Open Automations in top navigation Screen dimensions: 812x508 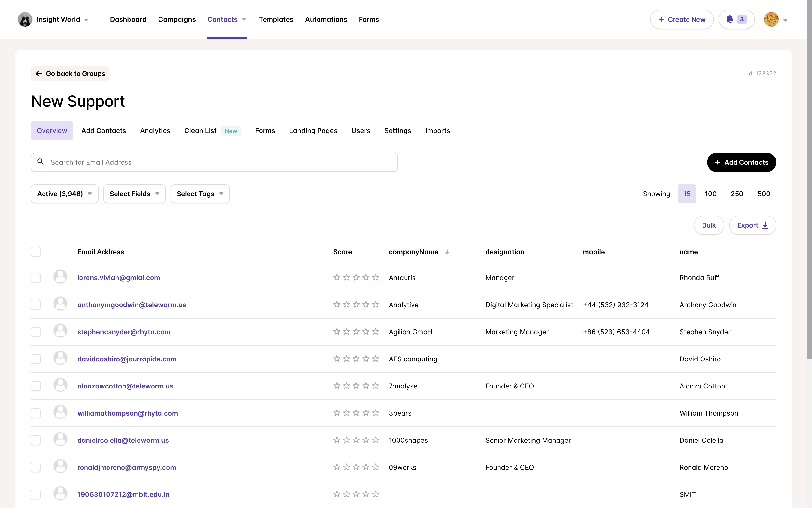[x=326, y=20]
